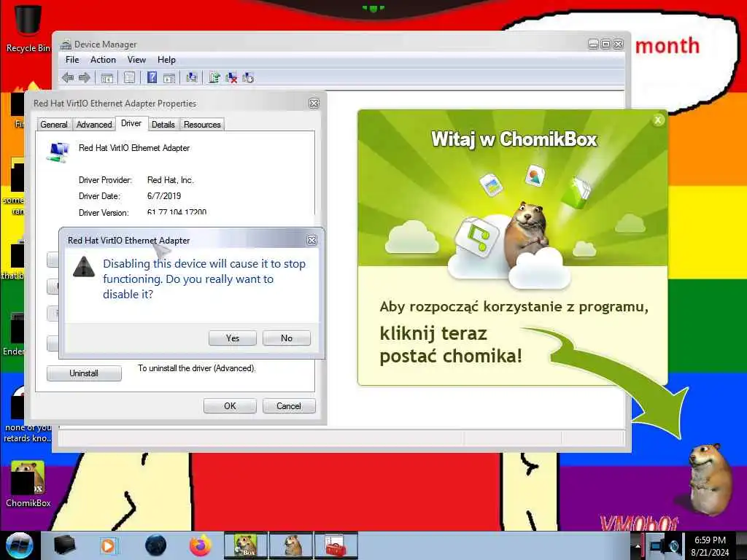Viewport: 747px width, 560px height.
Task: Open the File menu in Device Manager
Action: click(x=72, y=60)
